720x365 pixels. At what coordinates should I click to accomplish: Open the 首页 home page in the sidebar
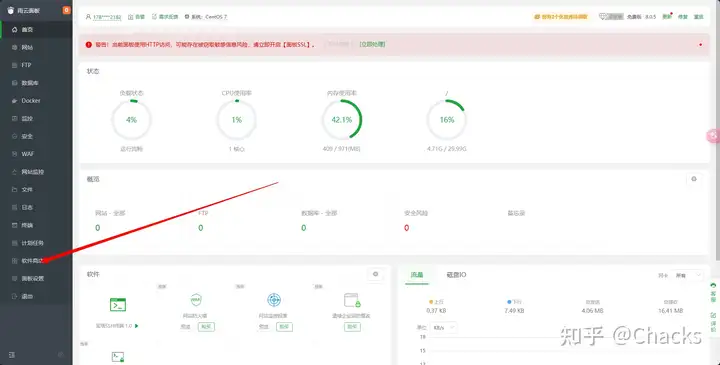coord(36,29)
